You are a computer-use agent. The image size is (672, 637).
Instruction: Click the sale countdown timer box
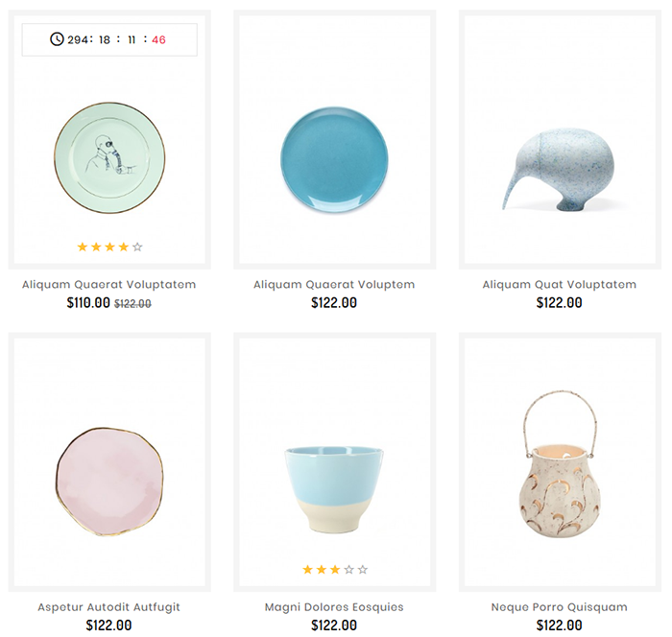tap(109, 39)
